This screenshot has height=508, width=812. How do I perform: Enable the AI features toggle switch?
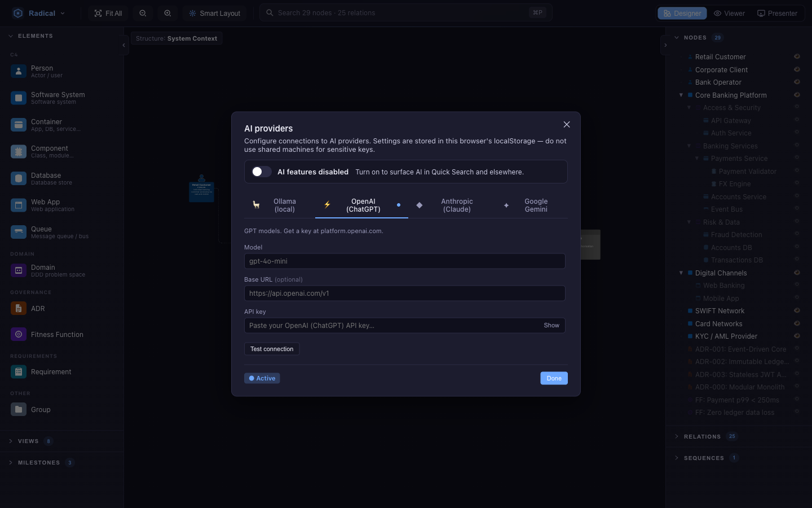pos(261,172)
